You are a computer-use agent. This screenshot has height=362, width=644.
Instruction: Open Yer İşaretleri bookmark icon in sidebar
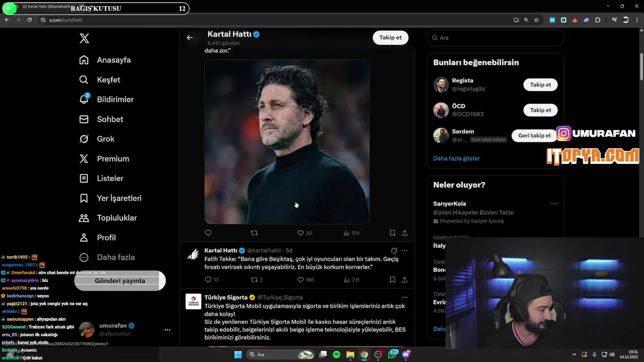(84, 198)
